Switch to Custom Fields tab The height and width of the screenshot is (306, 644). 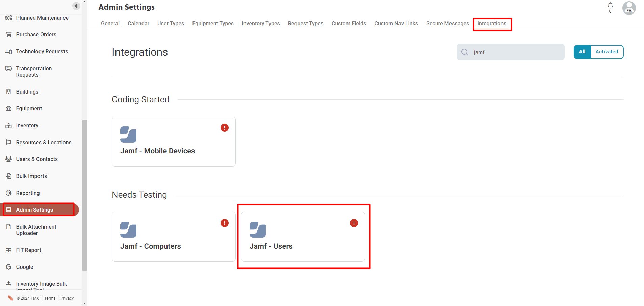click(x=349, y=23)
